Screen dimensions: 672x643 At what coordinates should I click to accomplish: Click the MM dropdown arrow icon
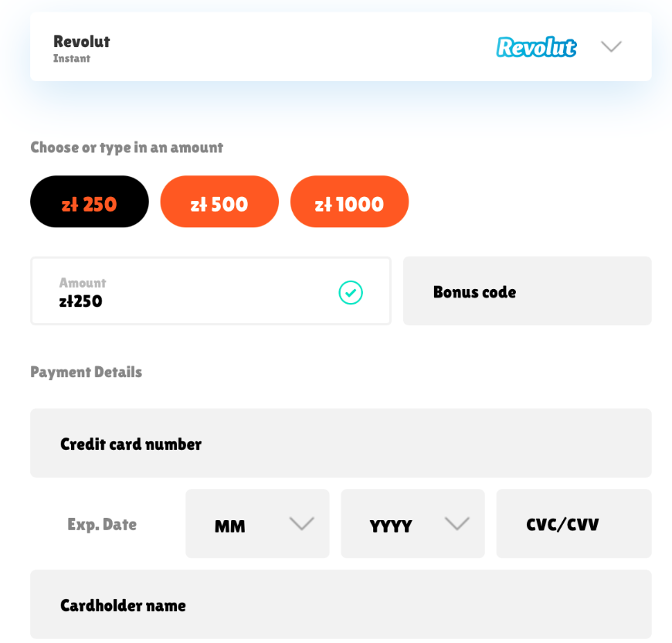(302, 523)
